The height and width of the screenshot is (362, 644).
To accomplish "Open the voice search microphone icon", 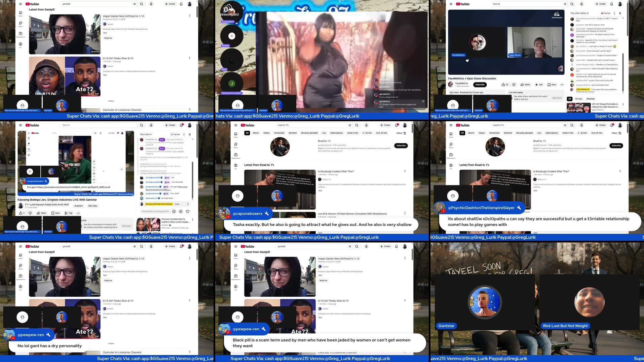I will click(x=151, y=4).
